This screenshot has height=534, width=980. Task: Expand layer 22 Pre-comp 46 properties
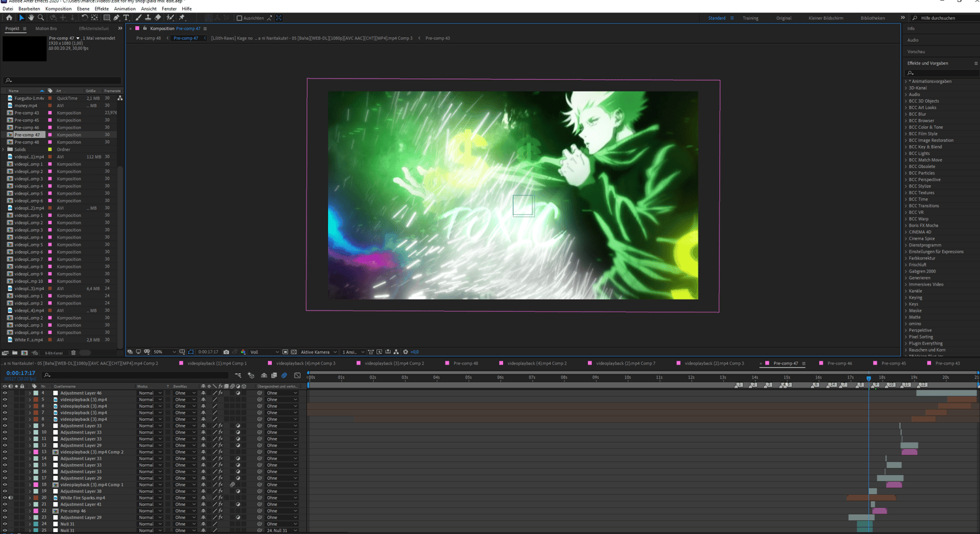(29, 510)
